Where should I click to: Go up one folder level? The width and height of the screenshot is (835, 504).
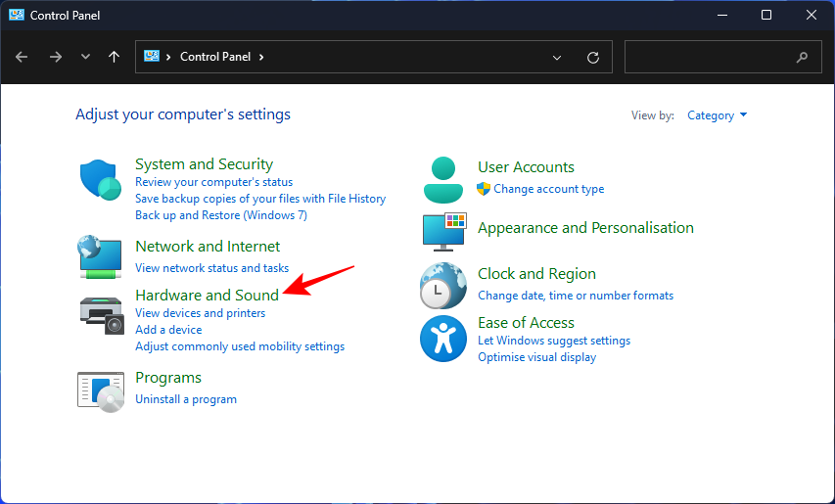[115, 57]
